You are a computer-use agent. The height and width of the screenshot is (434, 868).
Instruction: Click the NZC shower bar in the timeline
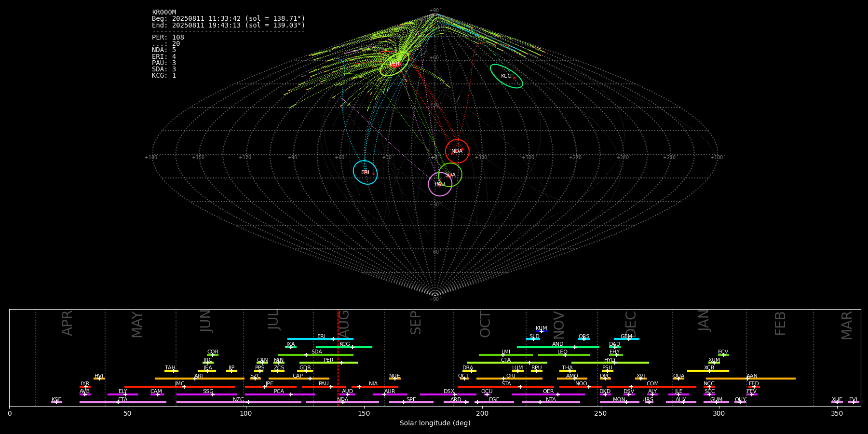pyautogui.click(x=239, y=402)
